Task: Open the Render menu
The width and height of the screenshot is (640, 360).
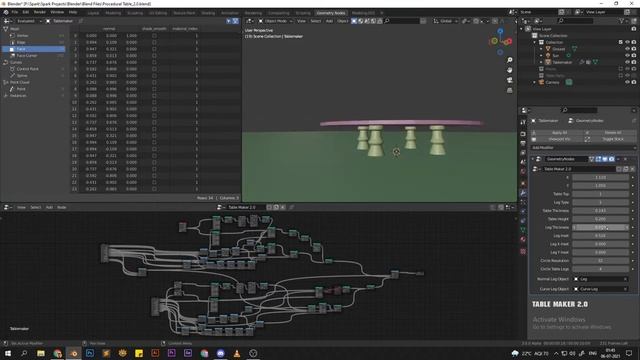Action: [40, 12]
